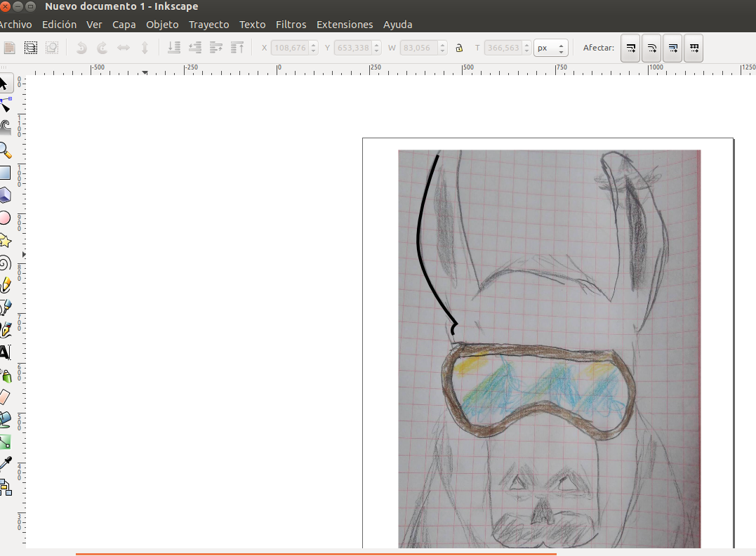
Task: Open the px units dropdown
Action: point(550,48)
